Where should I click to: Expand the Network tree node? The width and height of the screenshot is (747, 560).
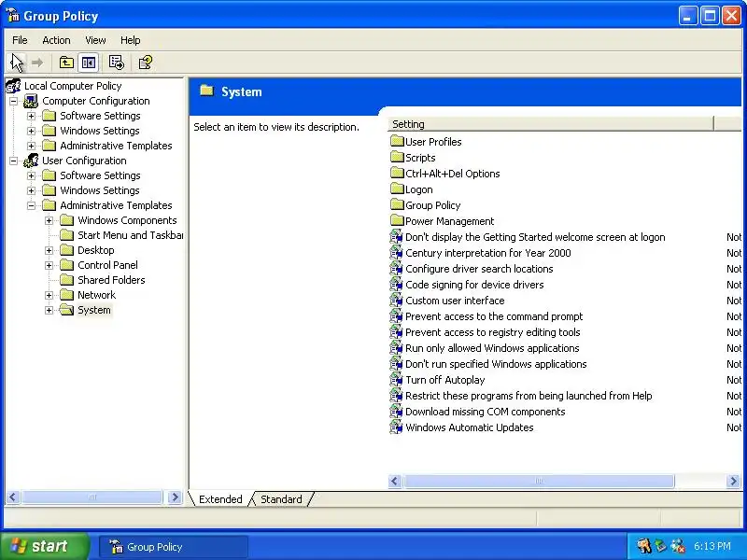49,295
